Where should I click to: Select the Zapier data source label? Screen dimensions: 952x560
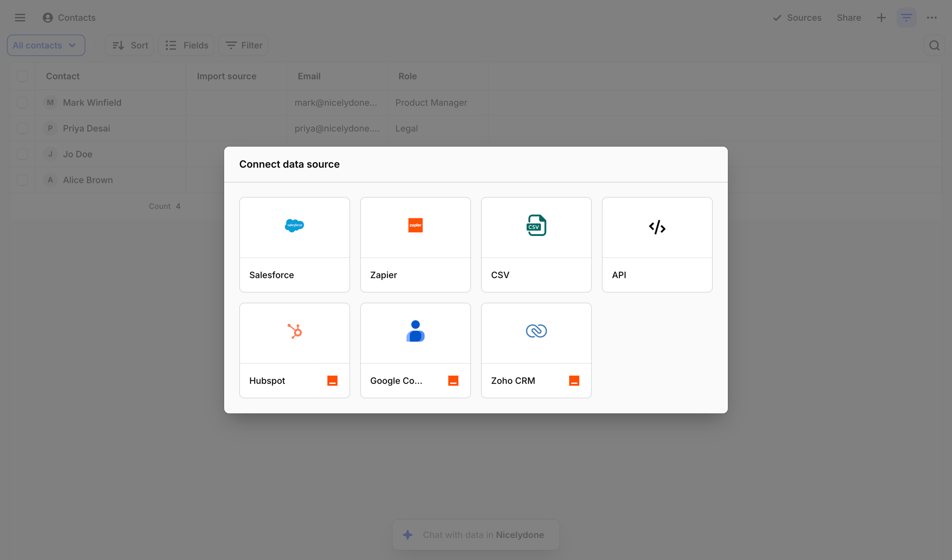click(x=383, y=275)
